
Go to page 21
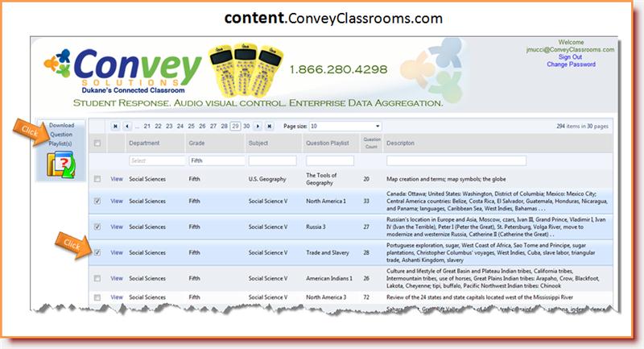pos(147,127)
